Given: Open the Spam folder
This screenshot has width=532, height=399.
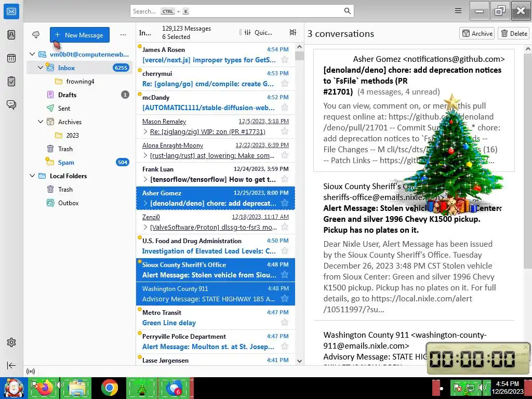Looking at the screenshot, I should pyautogui.click(x=79, y=162).
